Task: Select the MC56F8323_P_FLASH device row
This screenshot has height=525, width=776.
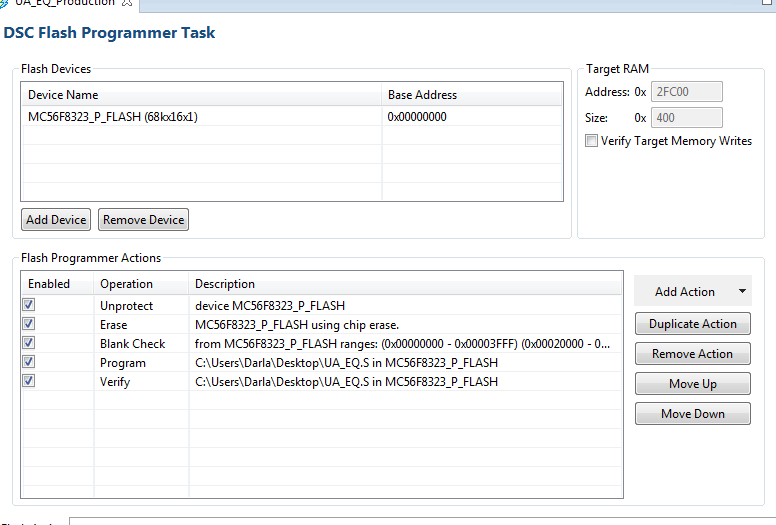Action: click(113, 116)
